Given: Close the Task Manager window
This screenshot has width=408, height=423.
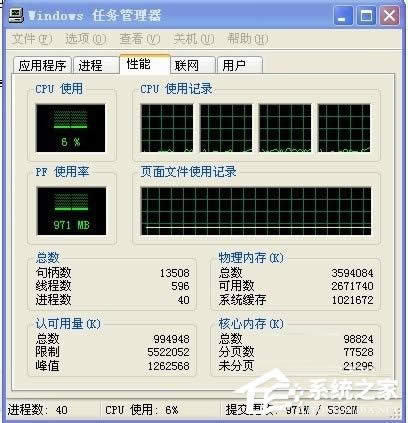Looking at the screenshot, I should click(389, 16).
